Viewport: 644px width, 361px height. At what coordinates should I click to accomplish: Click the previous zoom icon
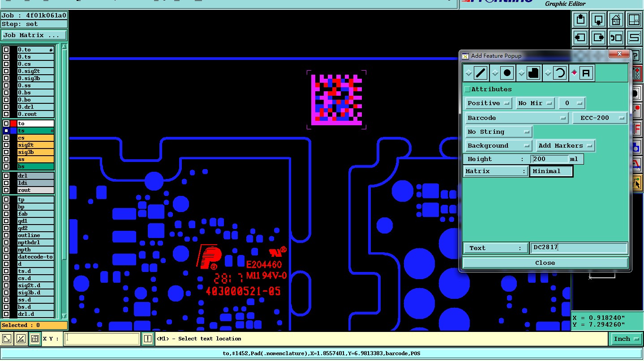coord(616,37)
